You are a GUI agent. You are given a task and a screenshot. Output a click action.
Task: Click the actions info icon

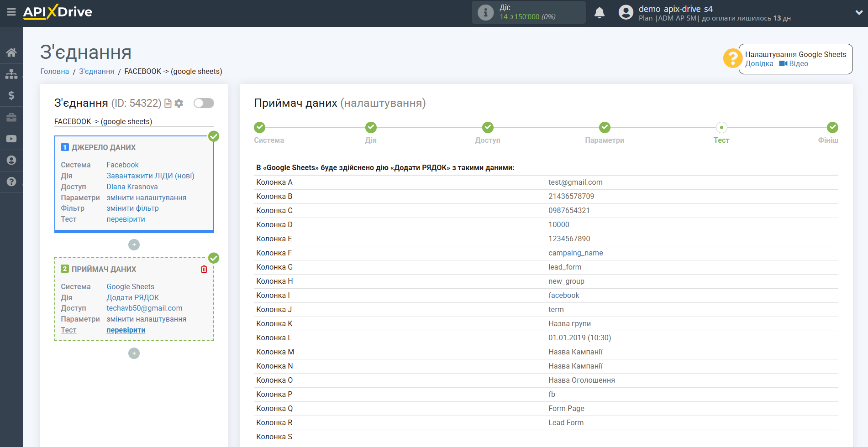click(485, 12)
